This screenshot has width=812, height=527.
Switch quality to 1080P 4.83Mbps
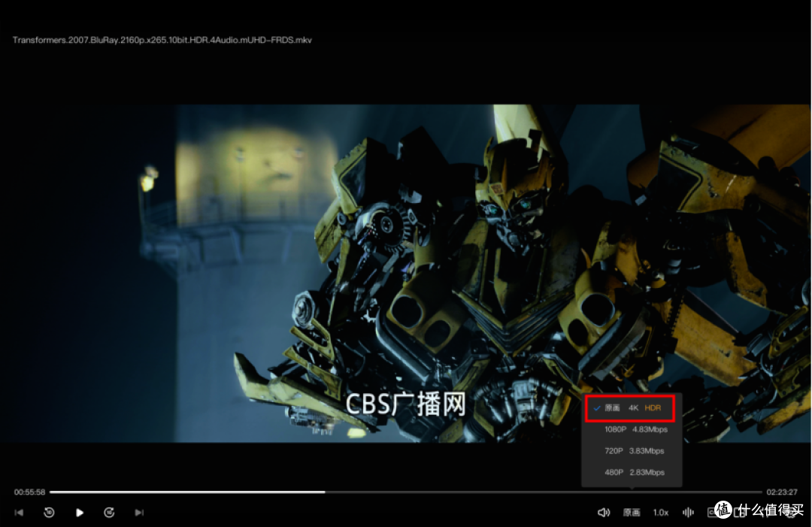(x=632, y=429)
